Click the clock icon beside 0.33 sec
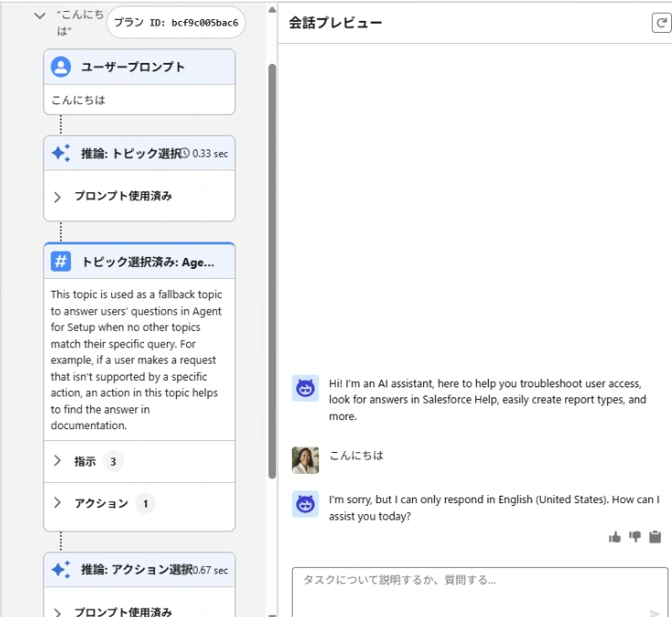 click(185, 153)
